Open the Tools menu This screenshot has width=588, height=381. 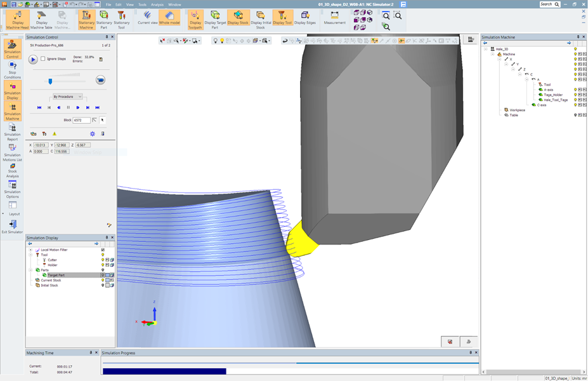pyautogui.click(x=142, y=4)
